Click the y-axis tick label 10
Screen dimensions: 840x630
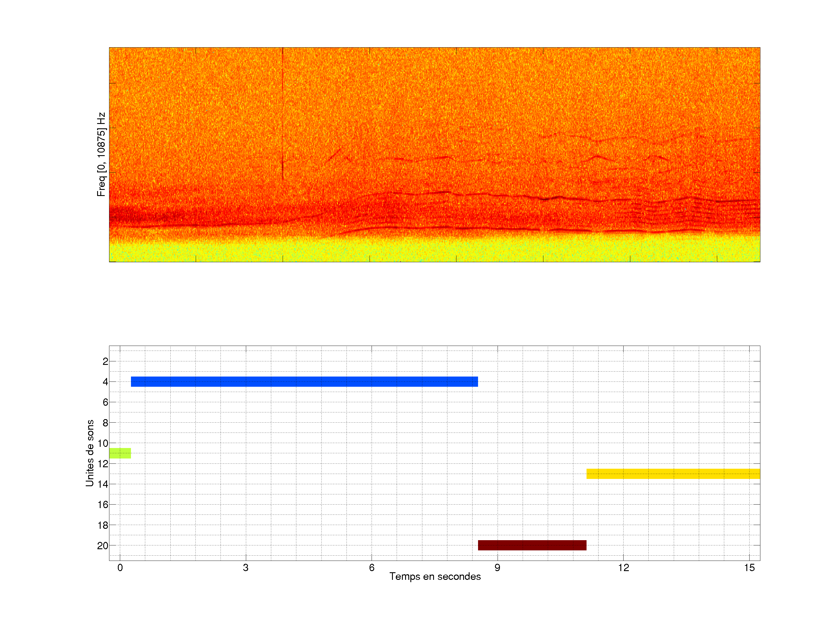coord(103,444)
